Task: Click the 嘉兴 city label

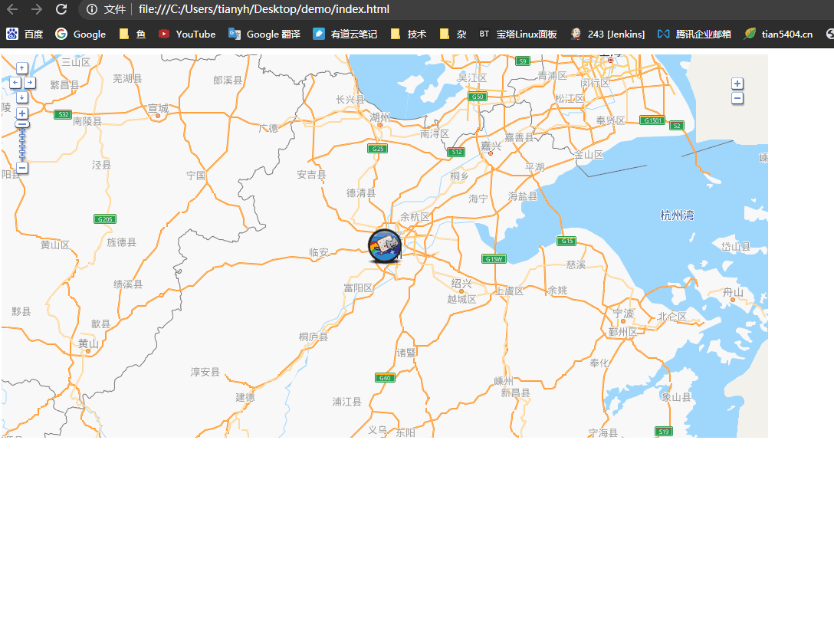Action: (491, 146)
